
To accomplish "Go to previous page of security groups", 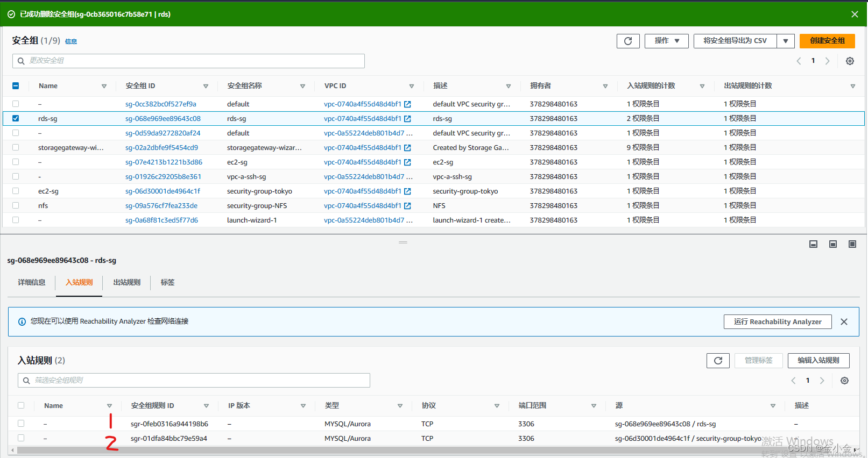I will [799, 61].
